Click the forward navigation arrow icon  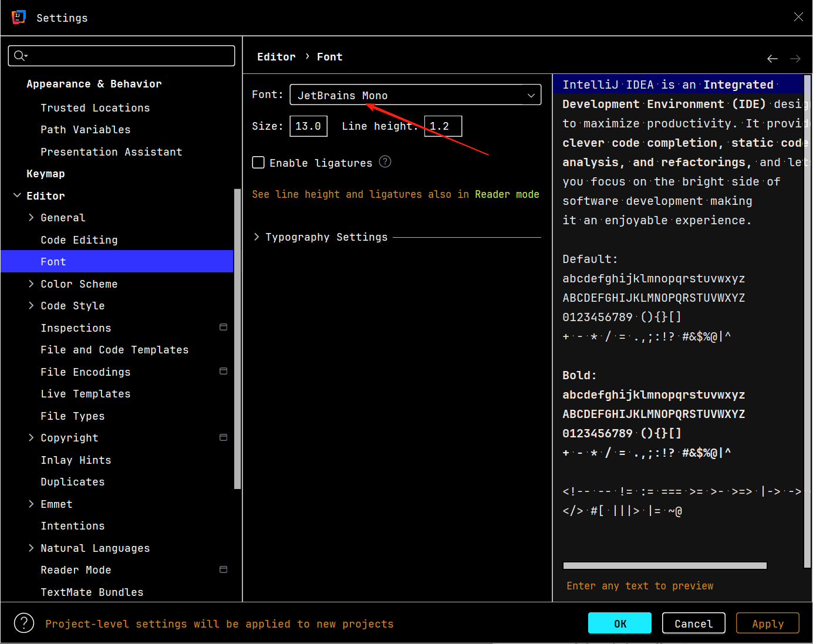[795, 59]
